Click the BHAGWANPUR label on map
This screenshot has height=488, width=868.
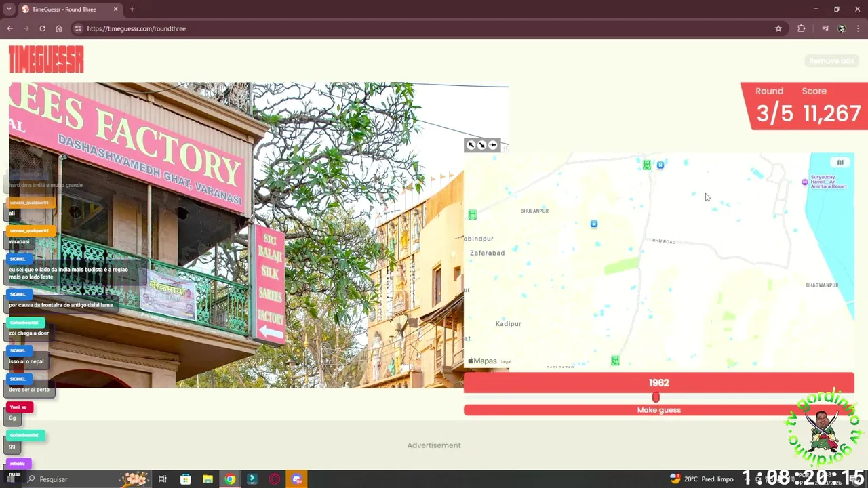pyautogui.click(x=822, y=285)
